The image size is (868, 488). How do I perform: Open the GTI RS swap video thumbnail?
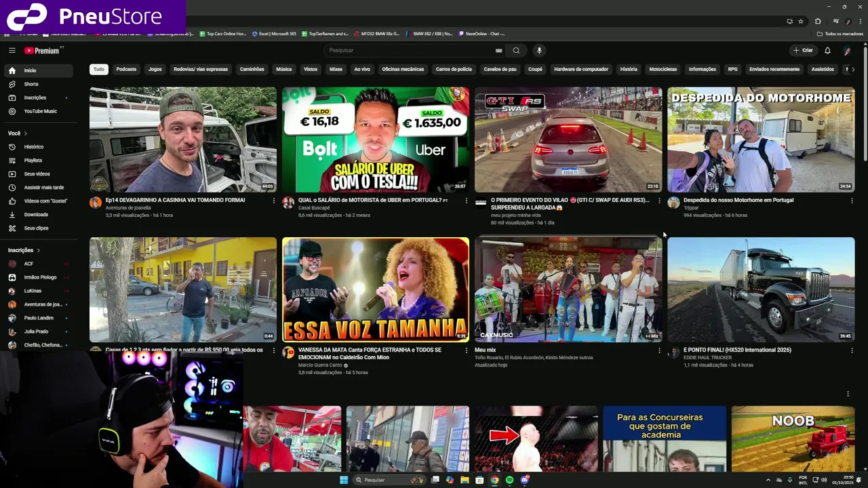(568, 140)
